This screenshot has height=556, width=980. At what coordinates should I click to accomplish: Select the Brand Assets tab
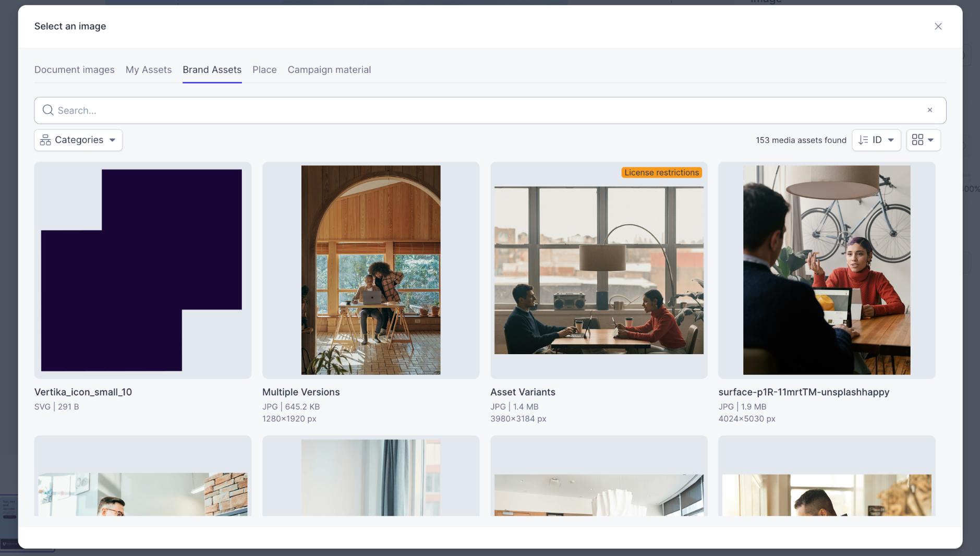tap(212, 69)
